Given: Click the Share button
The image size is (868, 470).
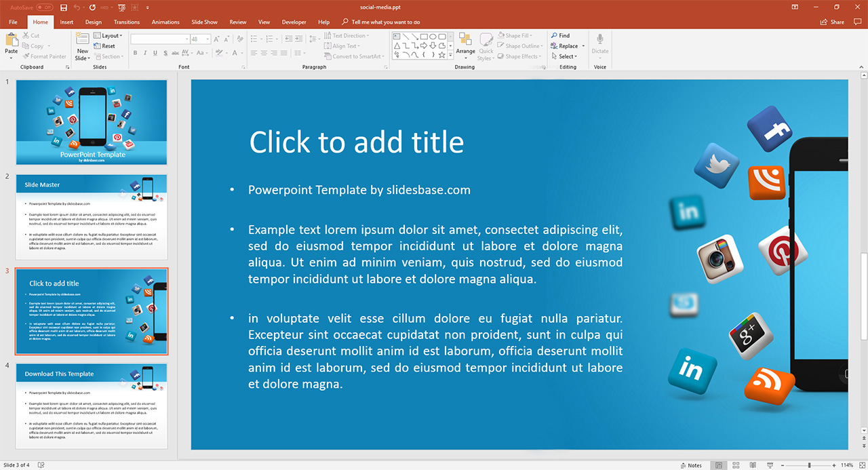Looking at the screenshot, I should pos(833,22).
